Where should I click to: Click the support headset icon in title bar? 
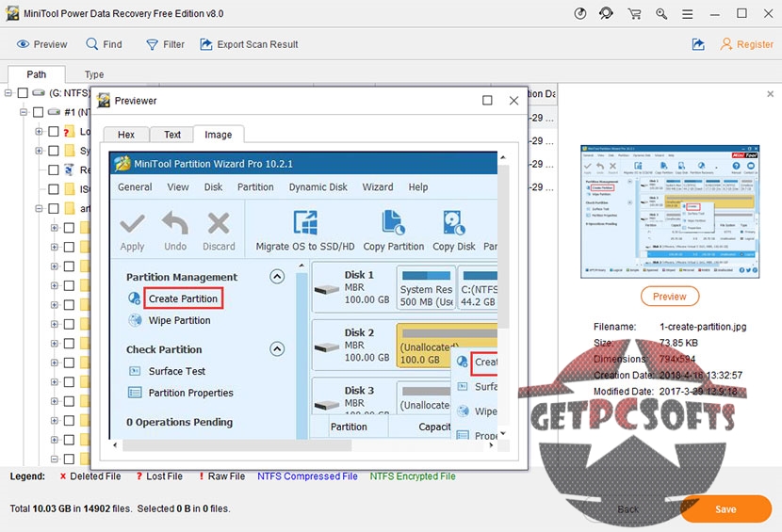(606, 13)
